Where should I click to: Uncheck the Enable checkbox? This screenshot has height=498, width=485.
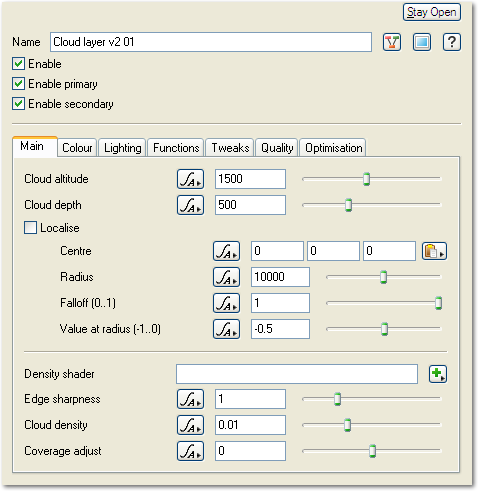[x=18, y=64]
